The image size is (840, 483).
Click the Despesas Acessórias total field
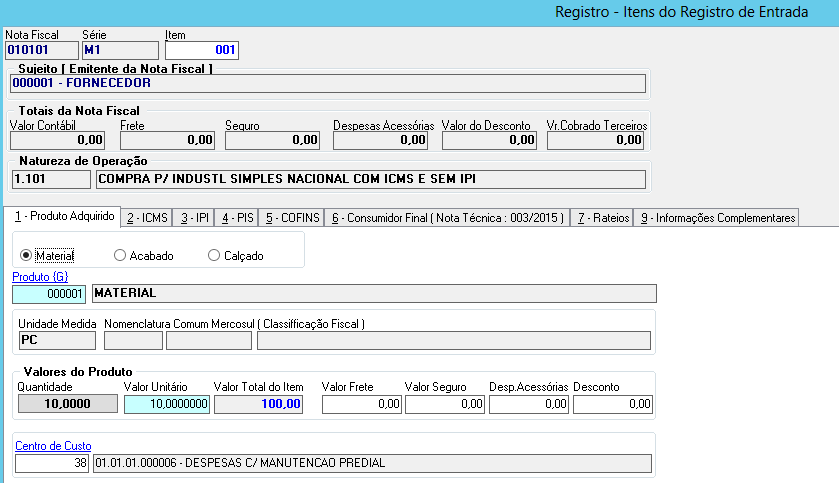click(x=380, y=140)
